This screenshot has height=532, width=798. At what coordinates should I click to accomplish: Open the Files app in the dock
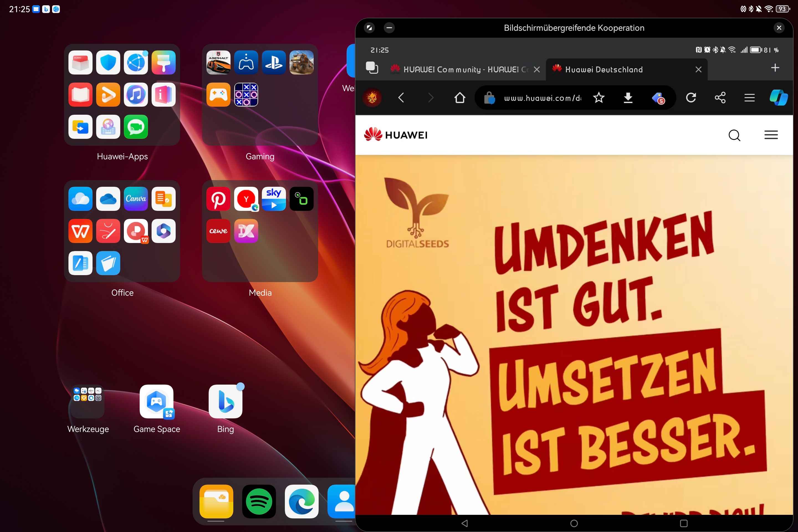216,501
